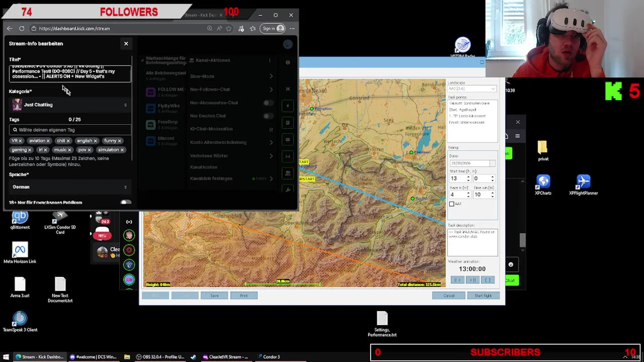Viewport: 644px width, 362px height.
Task: Click the Start flight button
Action: [x=483, y=296]
